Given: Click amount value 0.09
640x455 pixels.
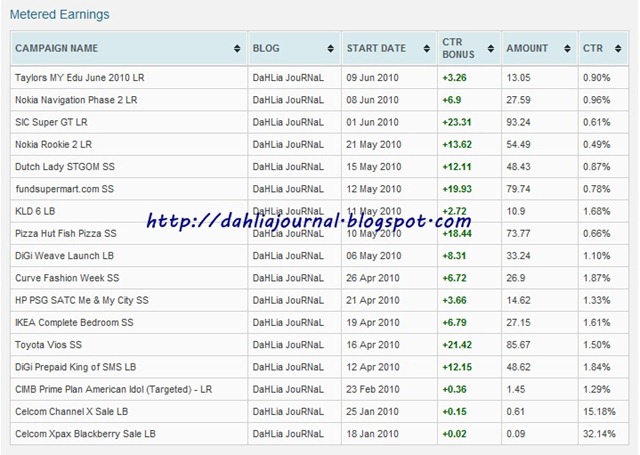Looking at the screenshot, I should [516, 434].
